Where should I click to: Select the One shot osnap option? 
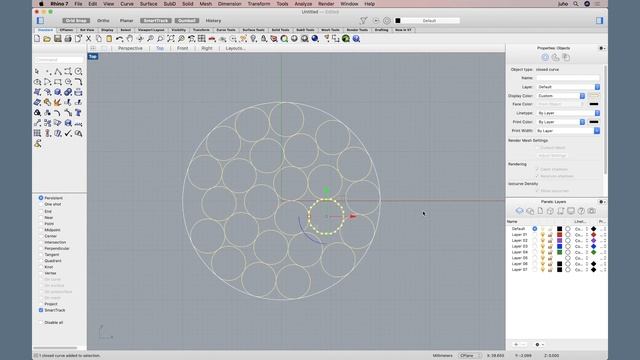coord(41,204)
